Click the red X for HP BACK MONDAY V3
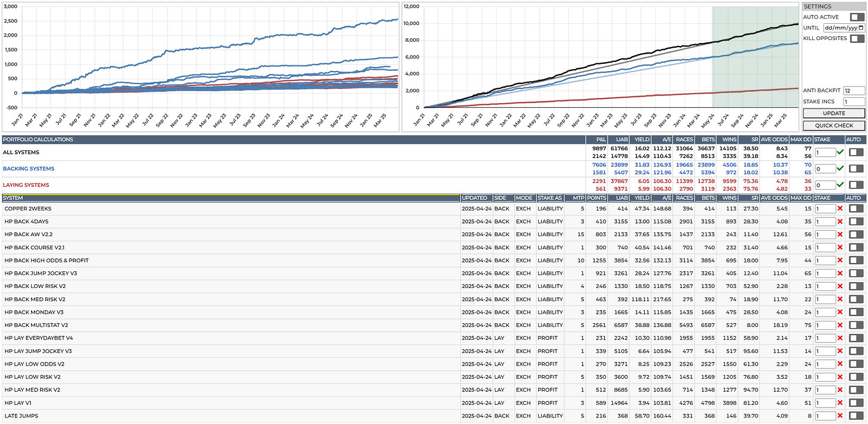This screenshot has width=868, height=424. 840,312
